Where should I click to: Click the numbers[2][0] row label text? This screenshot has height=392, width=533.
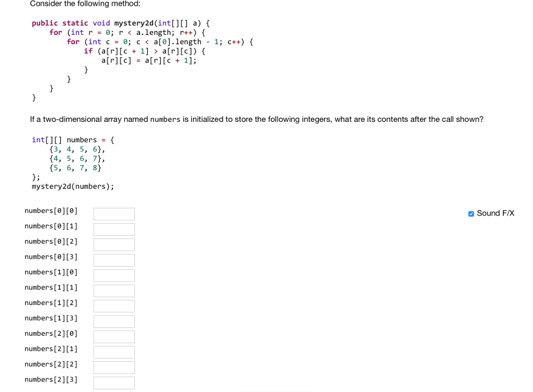[x=51, y=333]
